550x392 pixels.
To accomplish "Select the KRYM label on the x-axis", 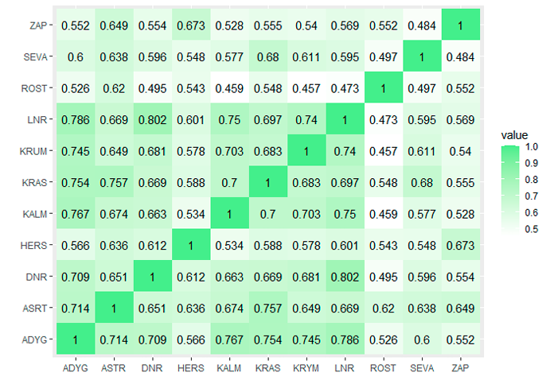I will [307, 368].
